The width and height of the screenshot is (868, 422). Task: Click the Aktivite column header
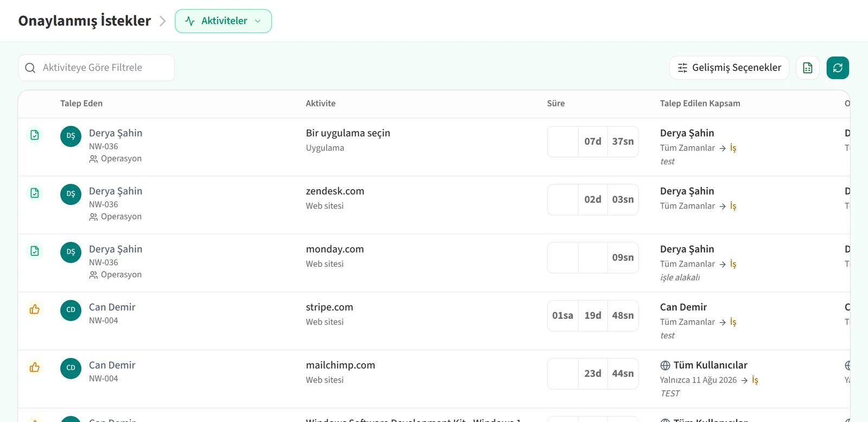coord(321,104)
